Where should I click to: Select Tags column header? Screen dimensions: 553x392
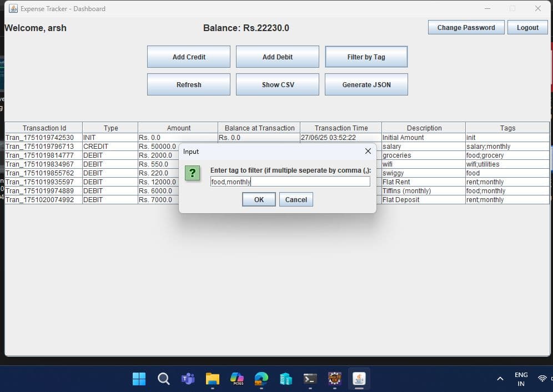point(507,128)
